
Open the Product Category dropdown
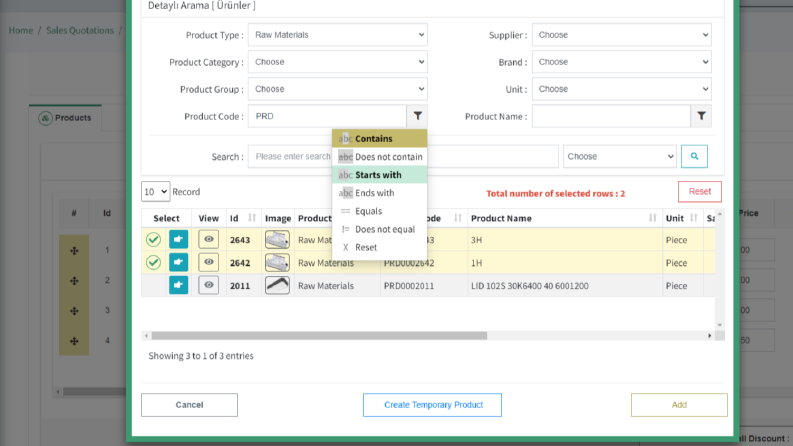[337, 62]
